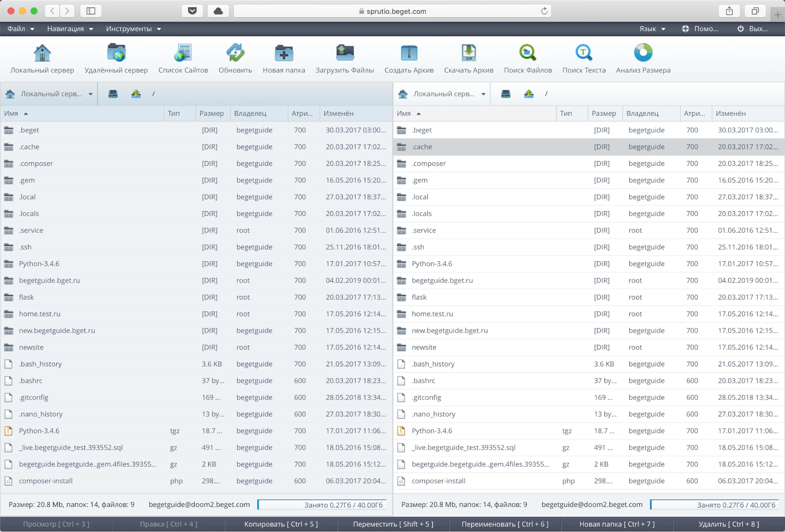Screen dimensions: 785x532
Task: Click left panel go-up-folder icon
Action: coord(136,94)
